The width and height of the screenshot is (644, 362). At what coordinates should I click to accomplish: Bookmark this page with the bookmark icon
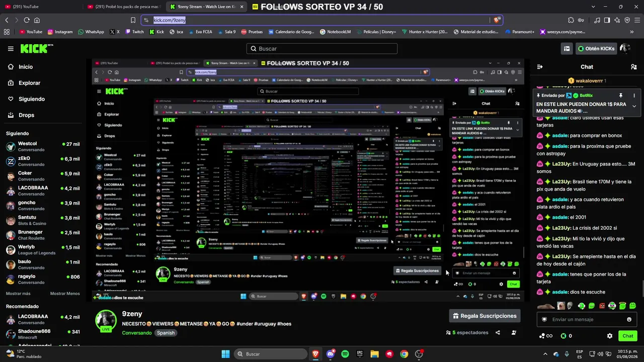point(133,20)
